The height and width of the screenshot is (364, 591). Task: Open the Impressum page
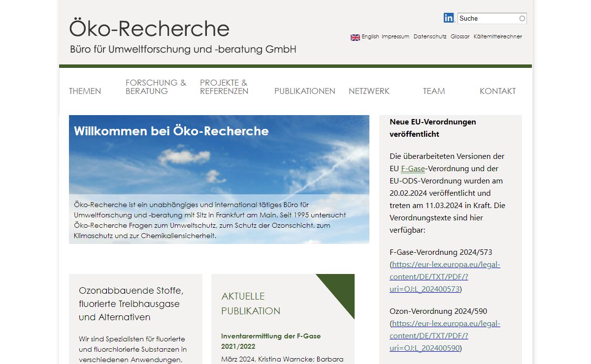coord(395,36)
